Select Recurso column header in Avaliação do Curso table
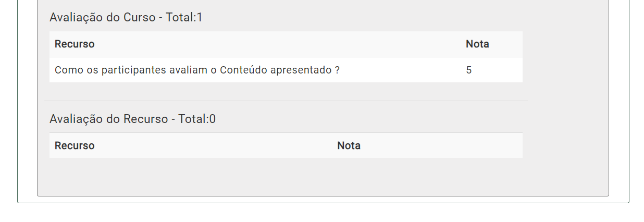The height and width of the screenshot is (222, 644). (x=75, y=44)
